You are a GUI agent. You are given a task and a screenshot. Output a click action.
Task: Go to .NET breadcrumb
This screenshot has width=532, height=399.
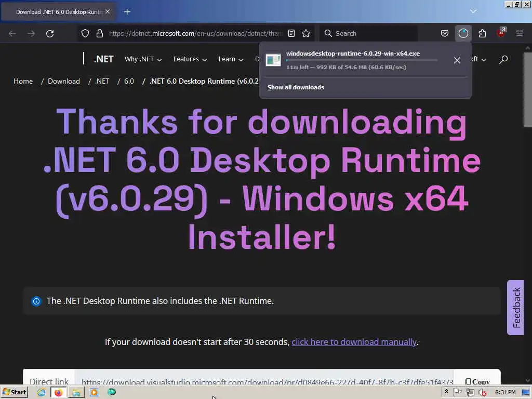(x=102, y=81)
